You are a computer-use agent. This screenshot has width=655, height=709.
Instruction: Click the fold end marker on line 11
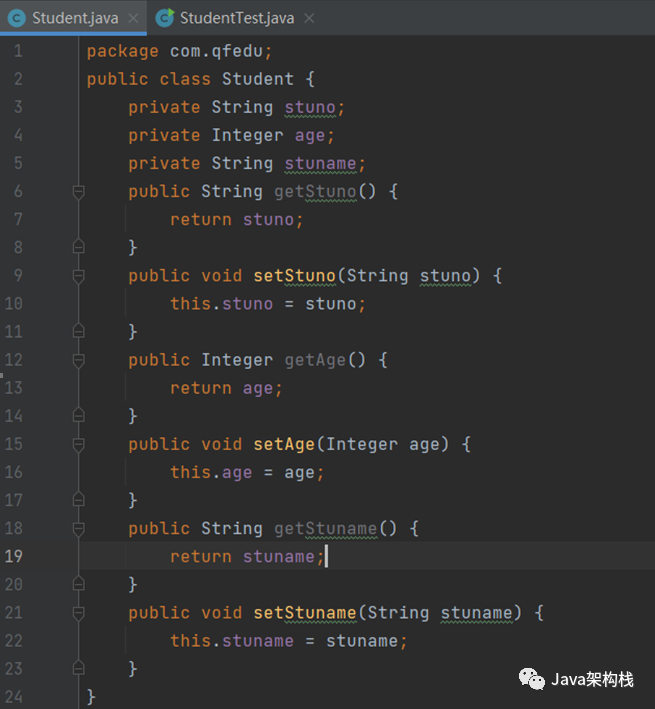coord(78,331)
